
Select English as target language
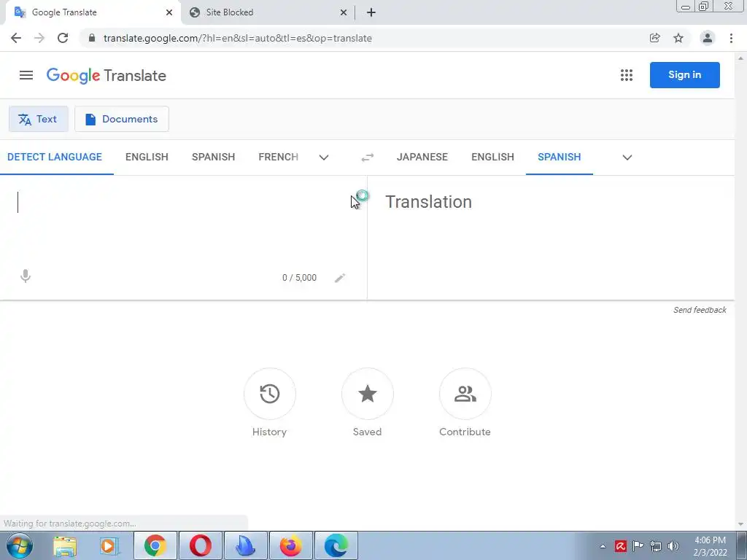(492, 157)
